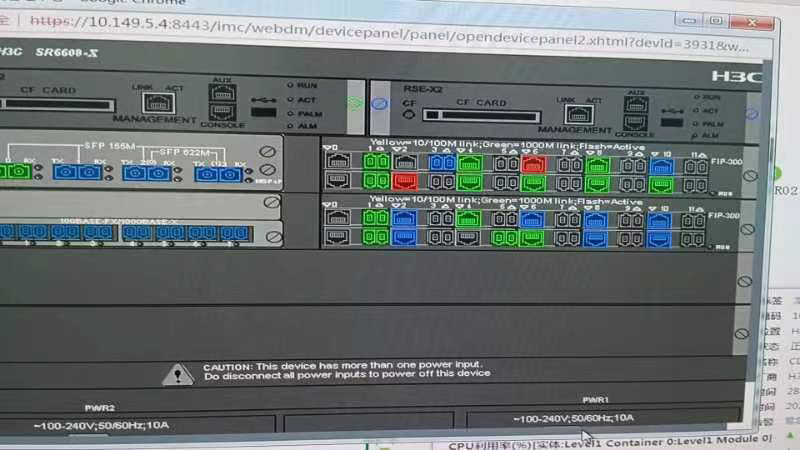This screenshot has height=450, width=800.
Task: Select upper FIP-300 port 0 top gray RJ45
Action: pyautogui.click(x=338, y=161)
